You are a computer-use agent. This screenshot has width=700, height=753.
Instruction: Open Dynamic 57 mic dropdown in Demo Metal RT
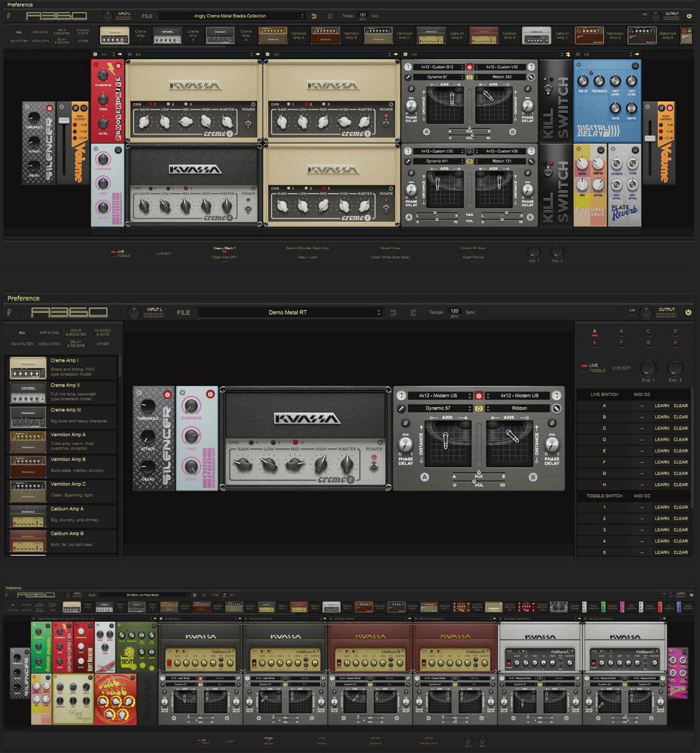pos(440,409)
